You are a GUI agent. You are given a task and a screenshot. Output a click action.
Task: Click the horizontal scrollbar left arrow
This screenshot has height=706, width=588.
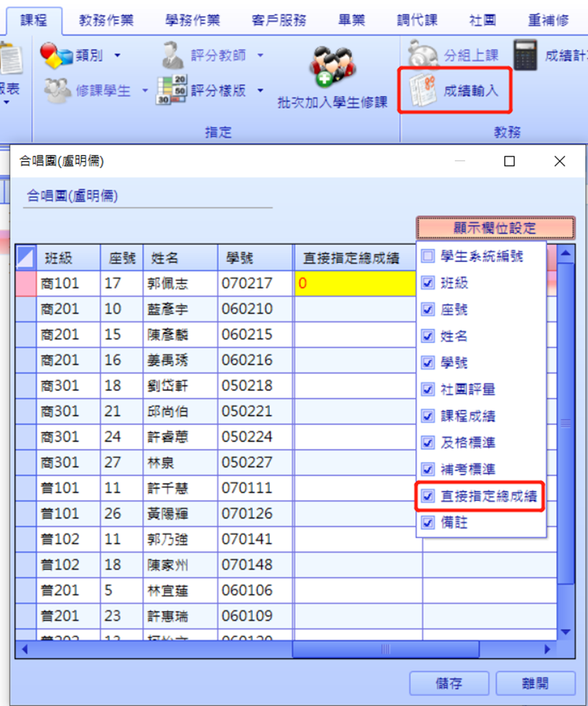[25, 649]
